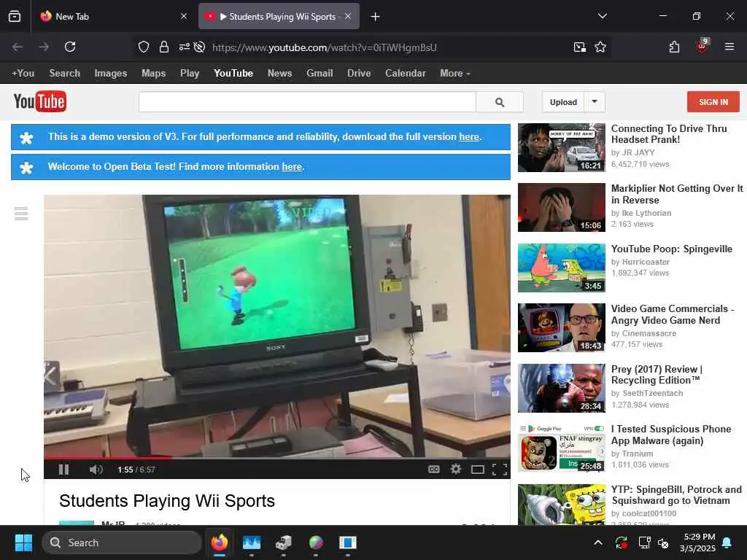Close the Students Playing Wii Sports tab

pyautogui.click(x=348, y=16)
